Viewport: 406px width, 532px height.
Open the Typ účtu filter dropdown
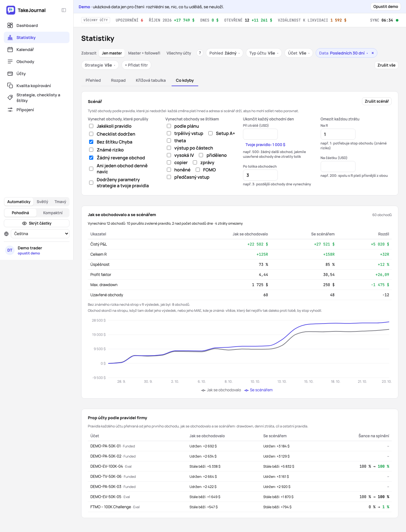(264, 53)
